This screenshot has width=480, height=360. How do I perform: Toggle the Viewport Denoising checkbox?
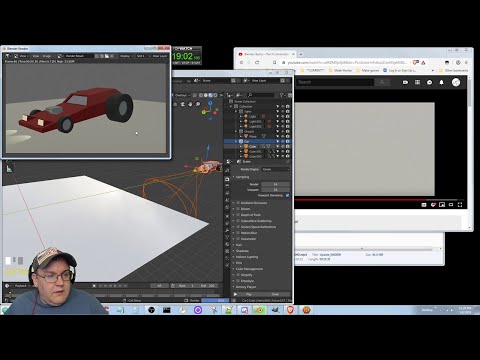pyautogui.click(x=287, y=195)
